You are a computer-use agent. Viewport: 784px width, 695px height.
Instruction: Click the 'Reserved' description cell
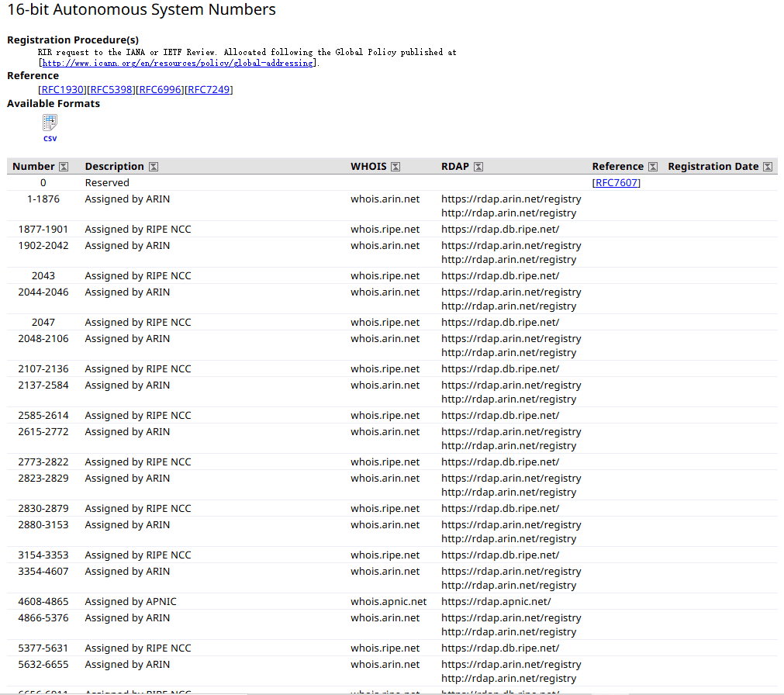pyautogui.click(x=107, y=182)
